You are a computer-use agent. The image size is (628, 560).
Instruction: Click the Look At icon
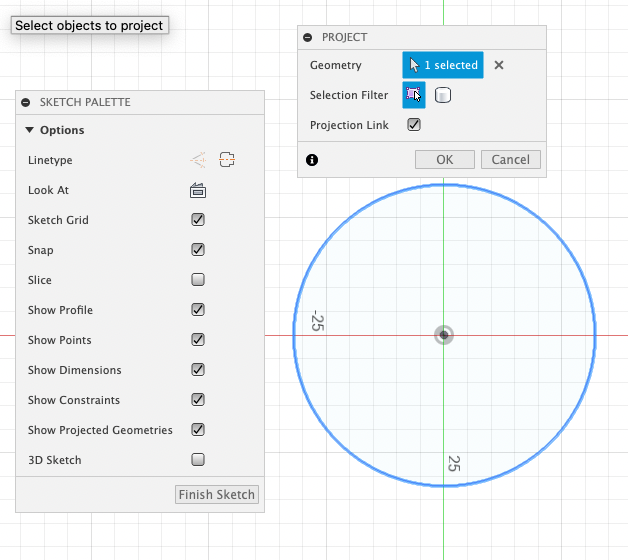(x=198, y=190)
